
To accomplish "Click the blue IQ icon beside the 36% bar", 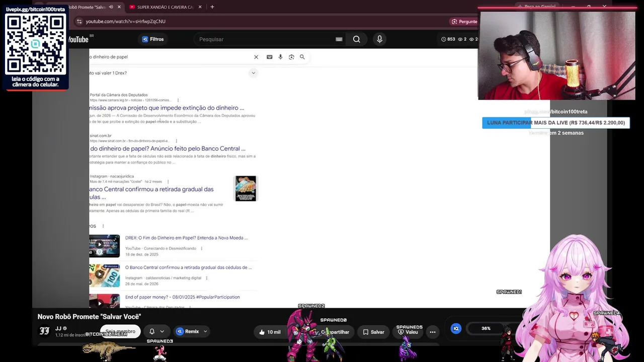I will [456, 328].
